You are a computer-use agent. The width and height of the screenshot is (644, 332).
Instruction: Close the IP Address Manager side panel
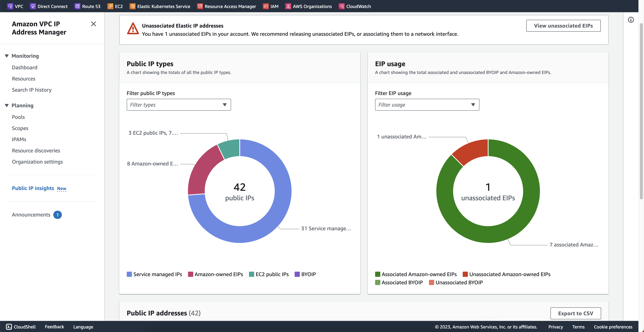pyautogui.click(x=94, y=24)
